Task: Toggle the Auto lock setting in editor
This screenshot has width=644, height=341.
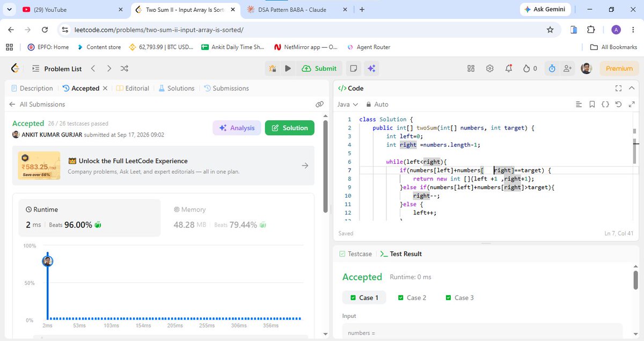Action: point(377,104)
